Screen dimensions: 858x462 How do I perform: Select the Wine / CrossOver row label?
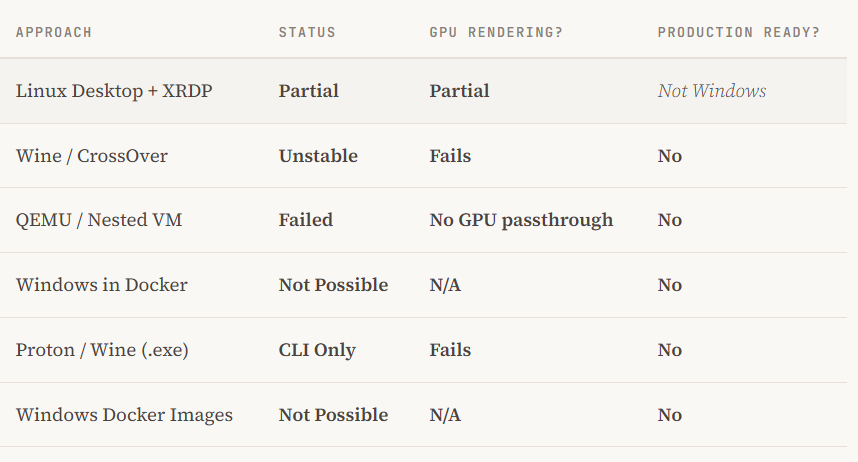(x=91, y=156)
